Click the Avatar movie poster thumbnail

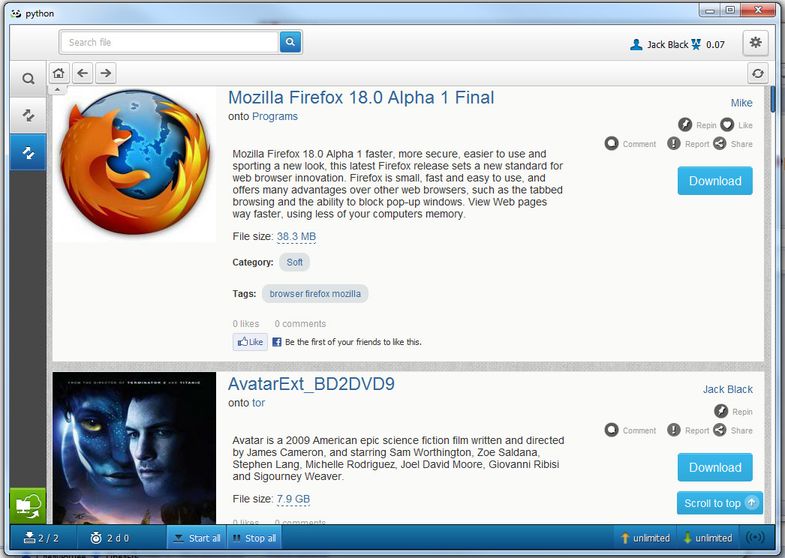pyautogui.click(x=134, y=447)
